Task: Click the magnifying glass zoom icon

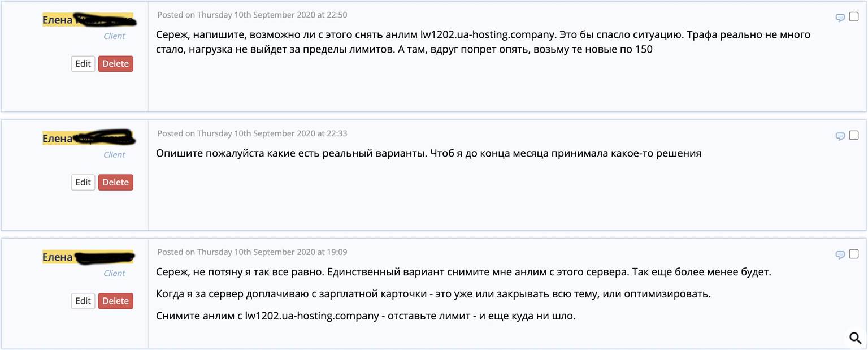Action: [855, 338]
